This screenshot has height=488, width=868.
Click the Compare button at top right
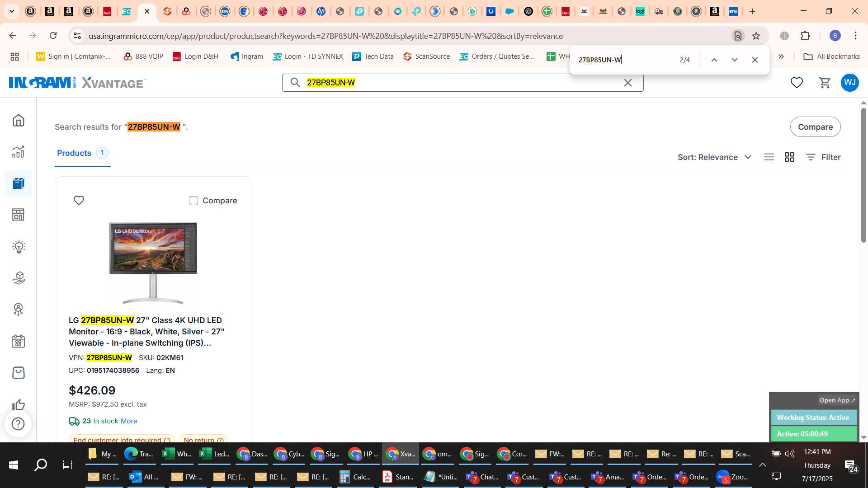pyautogui.click(x=815, y=127)
